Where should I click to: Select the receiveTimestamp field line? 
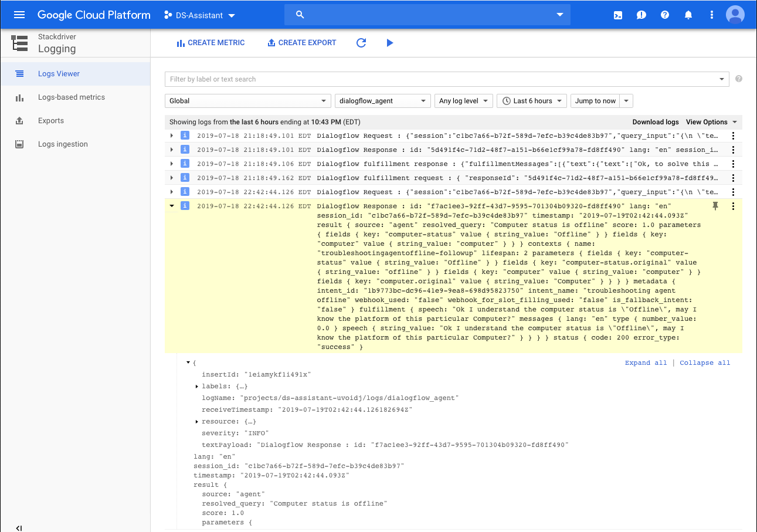[x=307, y=409]
